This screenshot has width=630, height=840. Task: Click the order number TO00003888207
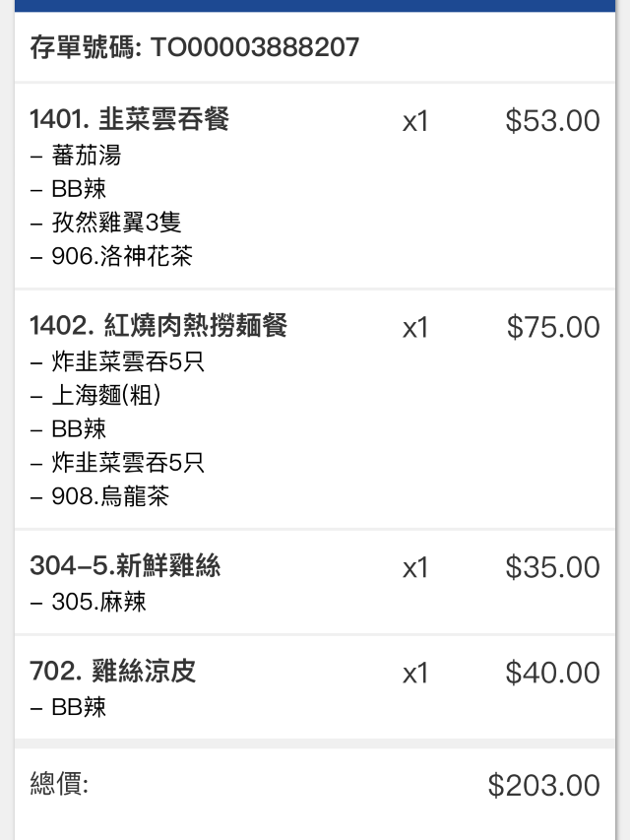pyautogui.click(x=255, y=47)
